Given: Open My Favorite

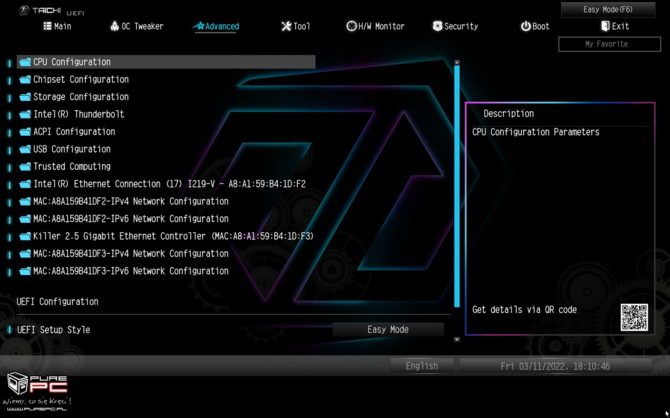Looking at the screenshot, I should click(609, 44).
